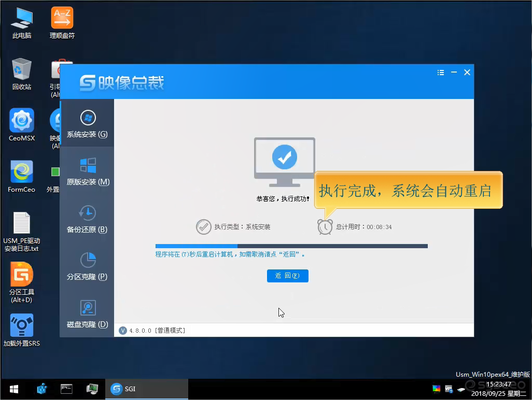Click the VM tools tray icon
532x400 pixels.
tap(449, 389)
